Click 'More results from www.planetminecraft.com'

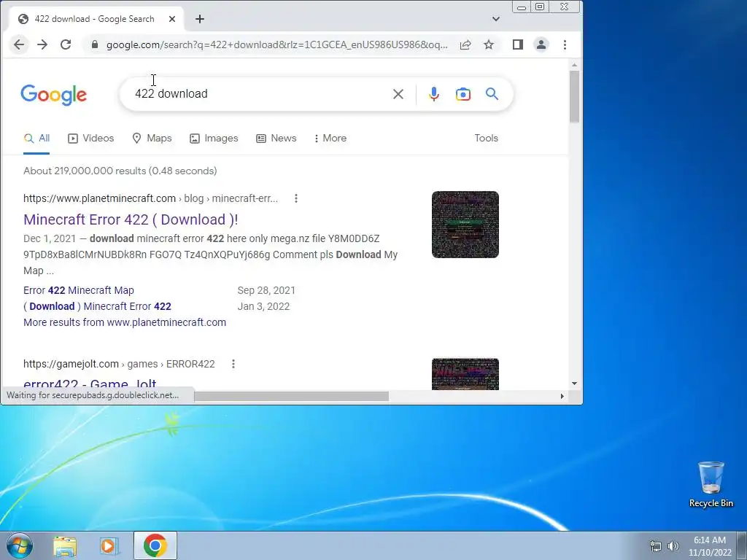pyautogui.click(x=125, y=322)
